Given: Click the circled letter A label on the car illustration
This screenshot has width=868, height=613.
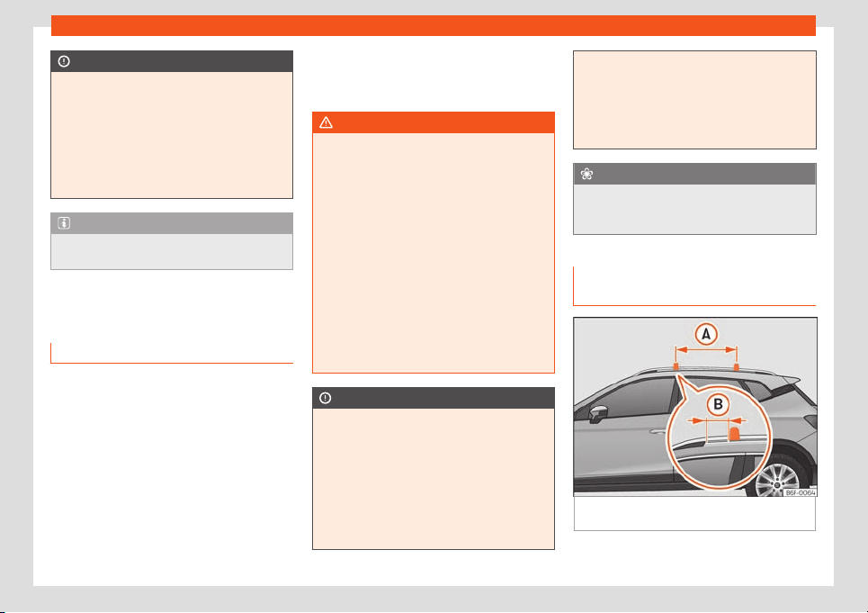Looking at the screenshot, I should (x=706, y=334).
